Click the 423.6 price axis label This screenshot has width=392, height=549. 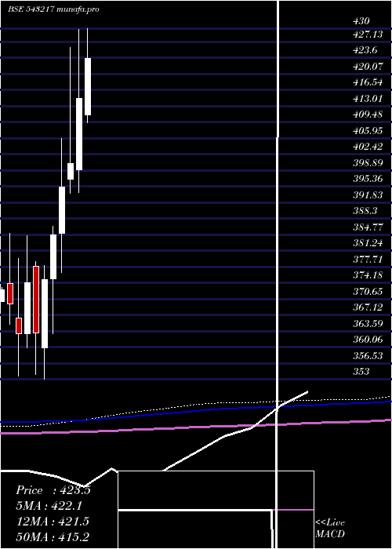click(365, 50)
